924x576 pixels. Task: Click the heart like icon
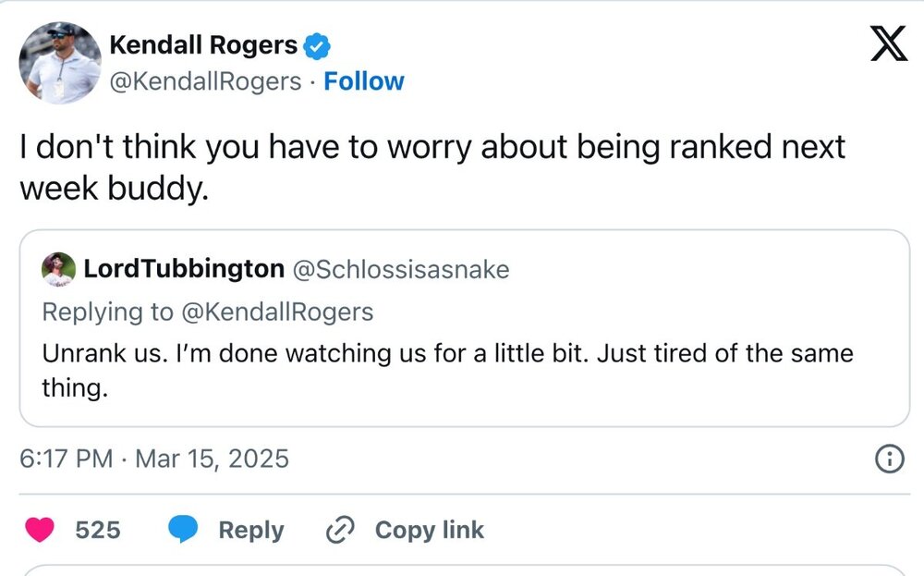39,530
